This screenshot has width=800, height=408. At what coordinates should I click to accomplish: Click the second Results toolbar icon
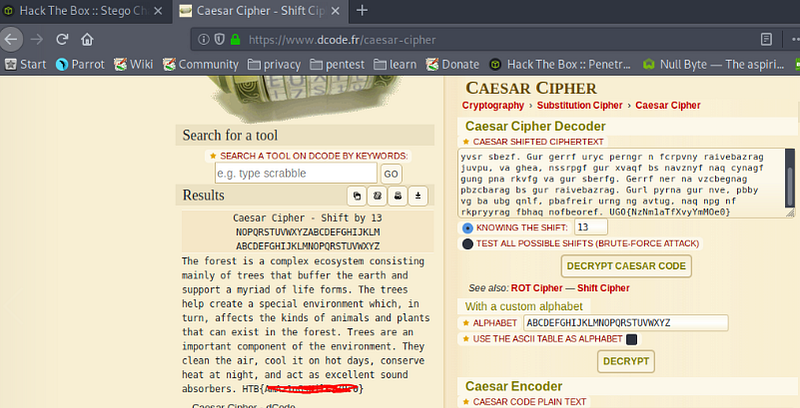click(x=377, y=196)
